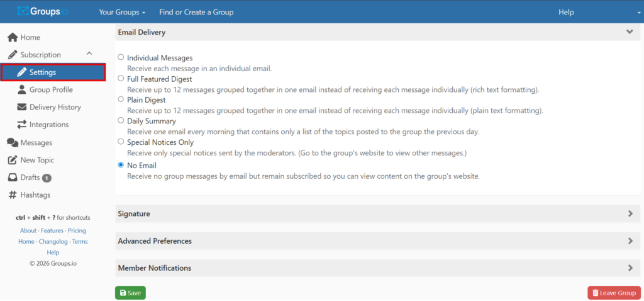
Task: Select Individual Messages delivery option
Action: pyautogui.click(x=121, y=57)
